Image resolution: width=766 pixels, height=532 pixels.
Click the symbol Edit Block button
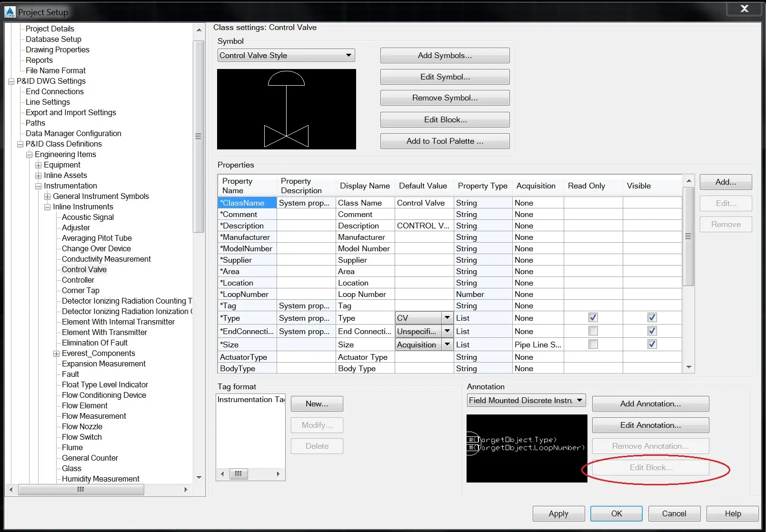coord(445,119)
